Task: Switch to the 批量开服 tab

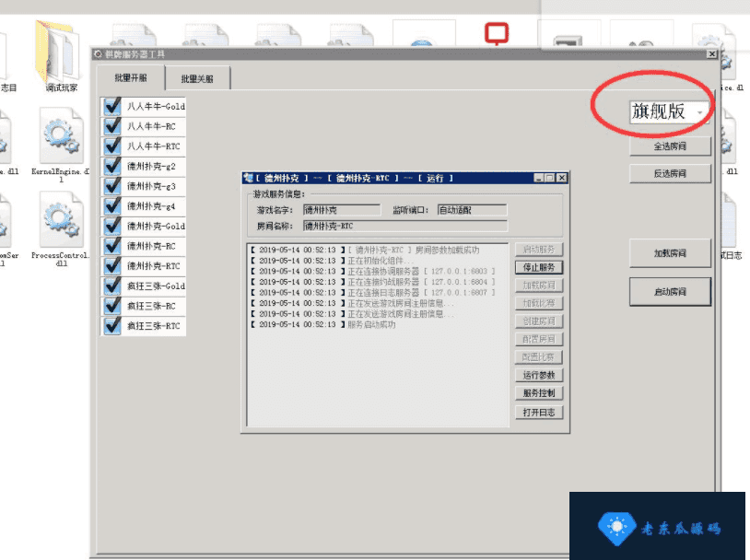Action: click(x=131, y=77)
